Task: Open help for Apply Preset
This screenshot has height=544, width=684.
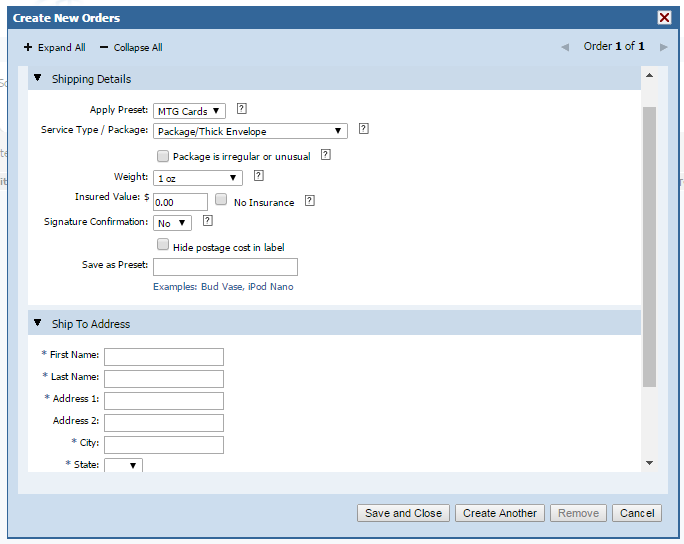Action: [x=241, y=109]
